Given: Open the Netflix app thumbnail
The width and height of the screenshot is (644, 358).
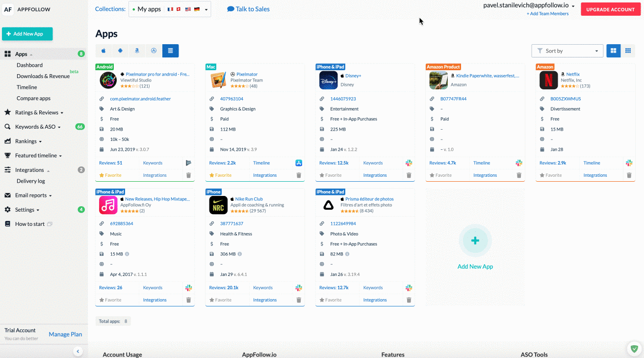Looking at the screenshot, I should [548, 80].
